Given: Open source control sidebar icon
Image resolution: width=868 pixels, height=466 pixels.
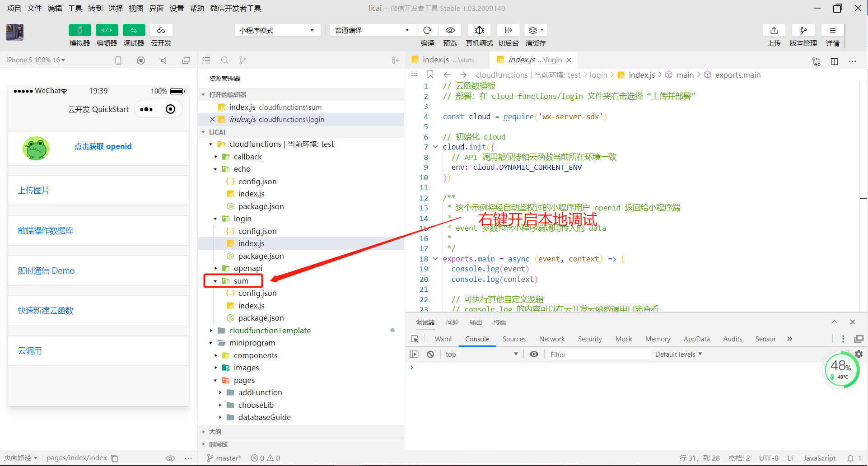Looking at the screenshot, I should [x=243, y=60].
